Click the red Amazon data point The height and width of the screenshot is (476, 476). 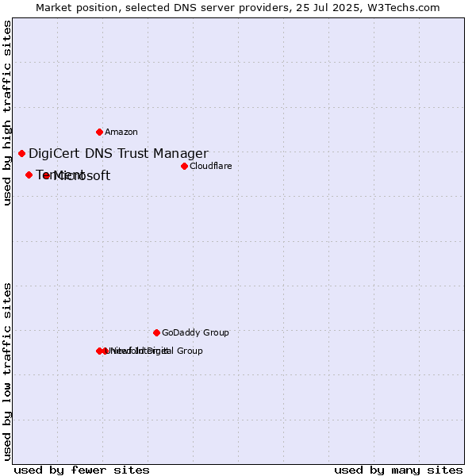[99, 132]
